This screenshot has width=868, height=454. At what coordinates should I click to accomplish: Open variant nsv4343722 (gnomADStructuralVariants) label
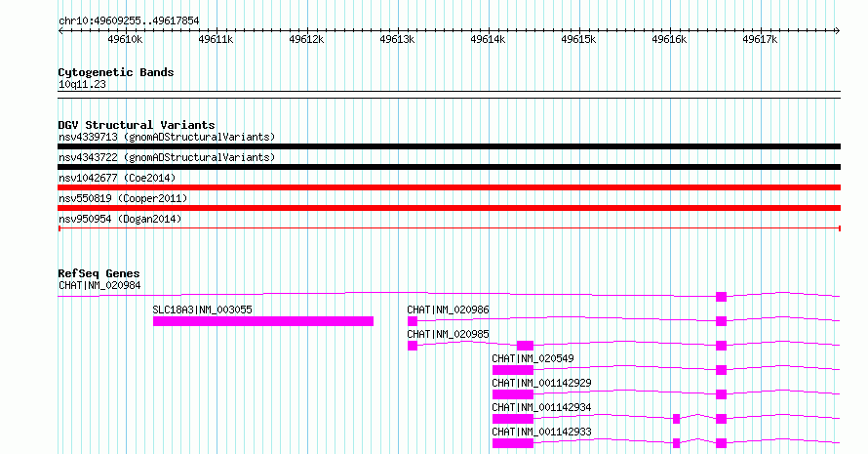click(x=167, y=157)
